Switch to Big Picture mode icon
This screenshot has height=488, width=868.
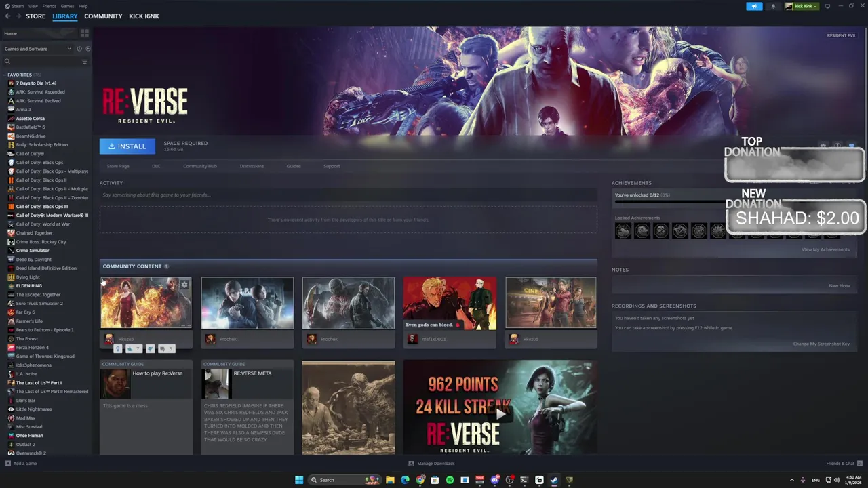(827, 6)
